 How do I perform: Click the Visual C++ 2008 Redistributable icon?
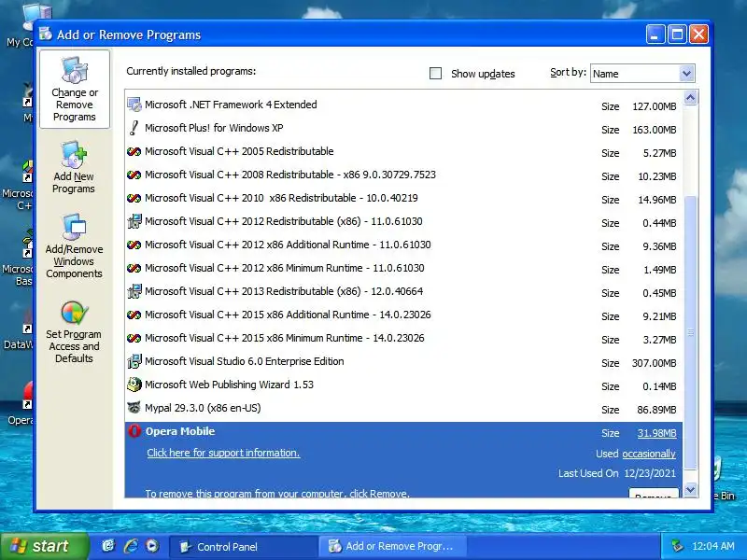pyautogui.click(x=134, y=175)
